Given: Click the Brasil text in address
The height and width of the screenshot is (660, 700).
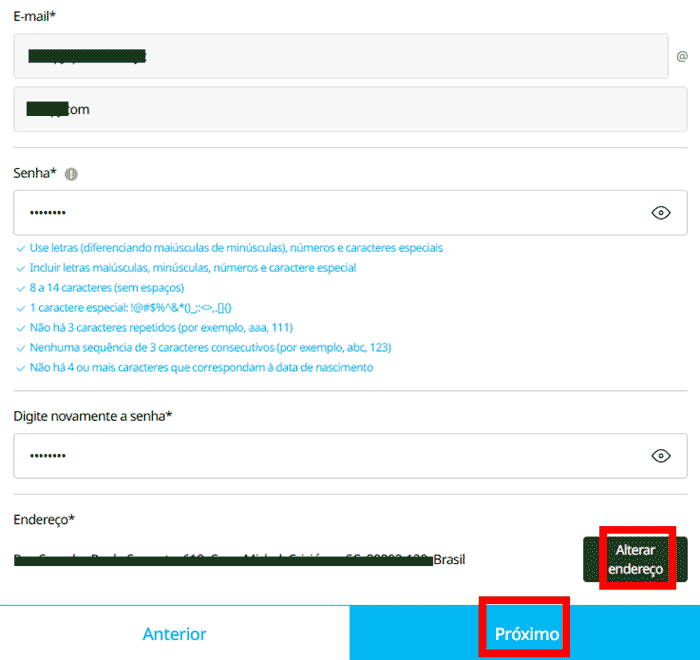Looking at the screenshot, I should tap(450, 560).
